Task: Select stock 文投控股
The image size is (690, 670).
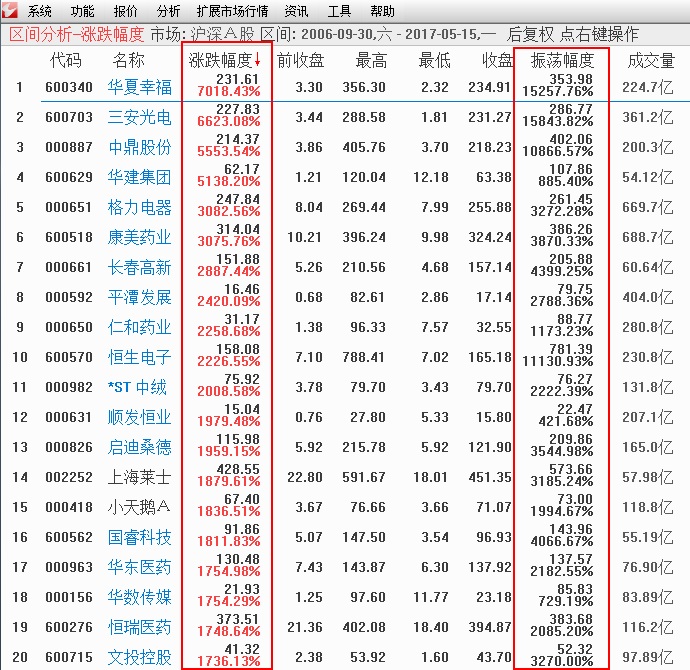Action: [139, 657]
